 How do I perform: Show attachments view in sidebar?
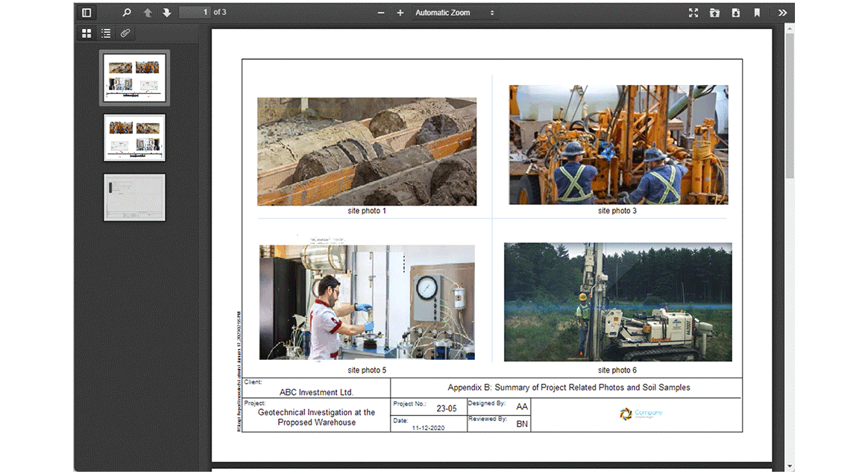click(x=125, y=34)
